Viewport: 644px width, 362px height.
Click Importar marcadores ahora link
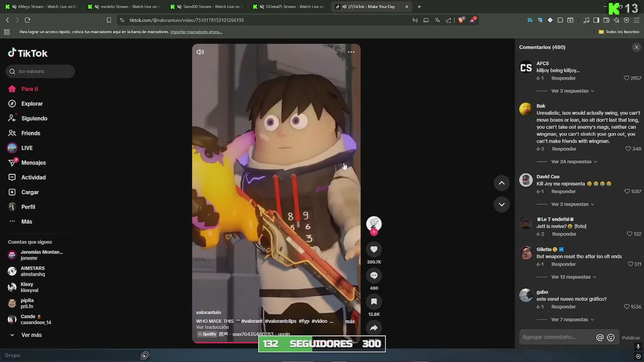pos(196,32)
